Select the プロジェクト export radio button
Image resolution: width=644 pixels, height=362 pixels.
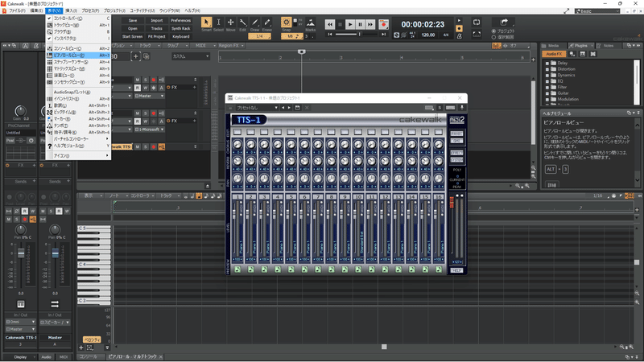coord(493,31)
